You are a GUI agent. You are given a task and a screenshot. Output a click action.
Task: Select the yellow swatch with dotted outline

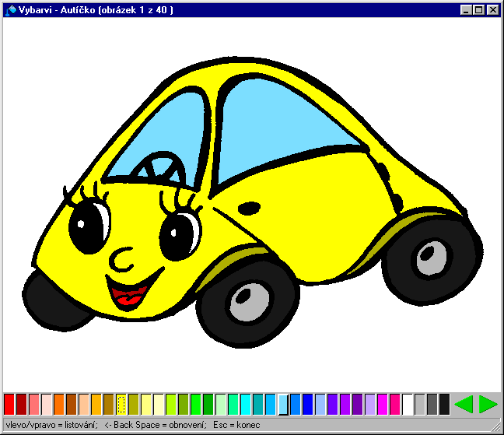point(121,404)
